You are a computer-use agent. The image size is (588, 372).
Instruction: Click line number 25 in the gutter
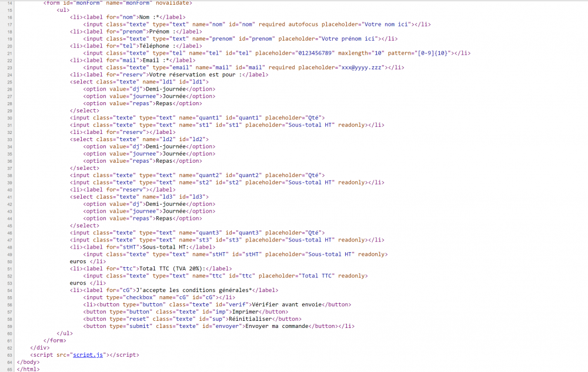9,82
